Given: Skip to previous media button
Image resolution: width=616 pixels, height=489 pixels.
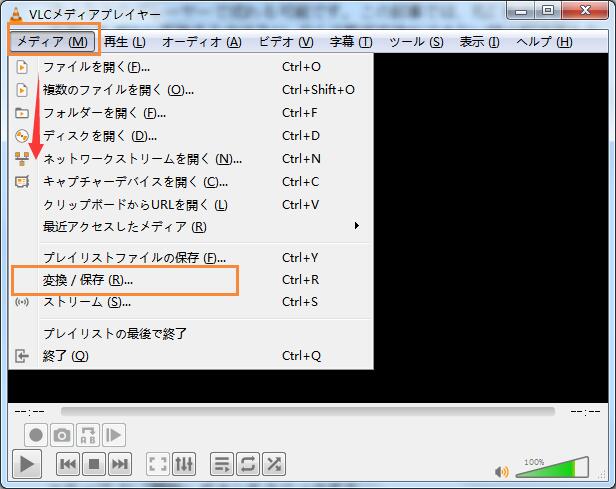Looking at the screenshot, I should click(68, 464).
